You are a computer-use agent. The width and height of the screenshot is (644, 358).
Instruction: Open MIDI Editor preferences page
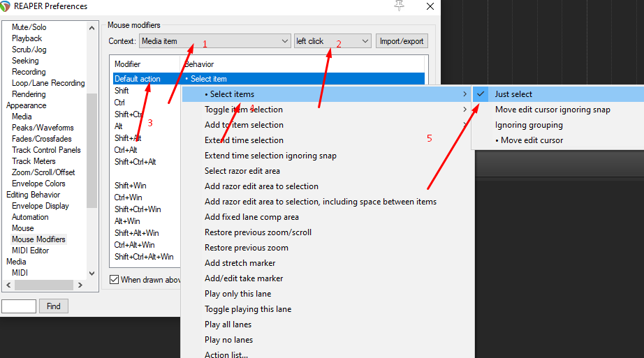click(x=31, y=251)
